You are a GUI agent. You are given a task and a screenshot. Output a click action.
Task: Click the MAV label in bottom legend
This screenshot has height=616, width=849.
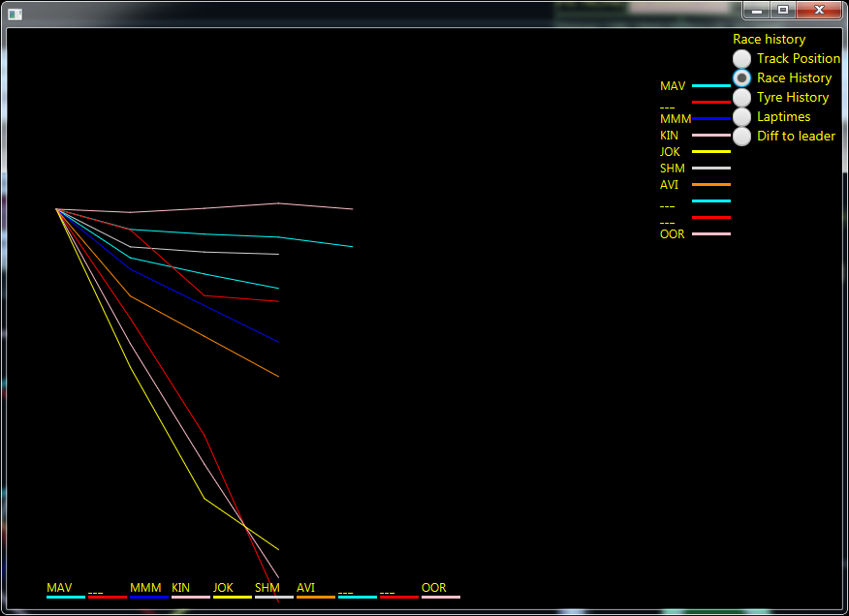tap(59, 588)
